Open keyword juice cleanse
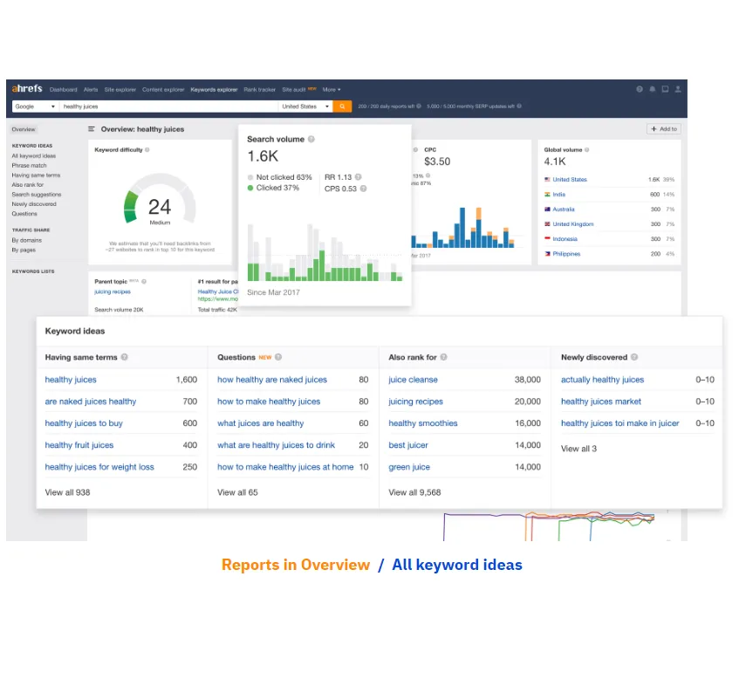Viewport: 739px width, 700px height. tap(413, 380)
